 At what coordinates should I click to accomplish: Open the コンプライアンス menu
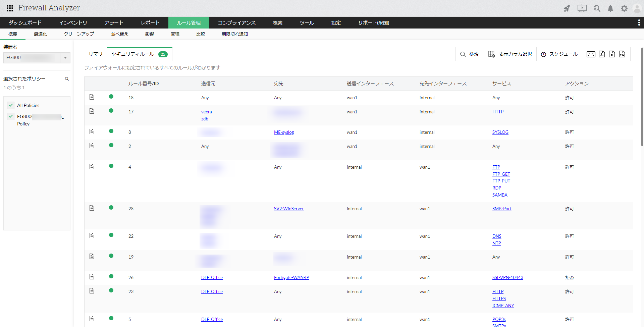coord(237,23)
